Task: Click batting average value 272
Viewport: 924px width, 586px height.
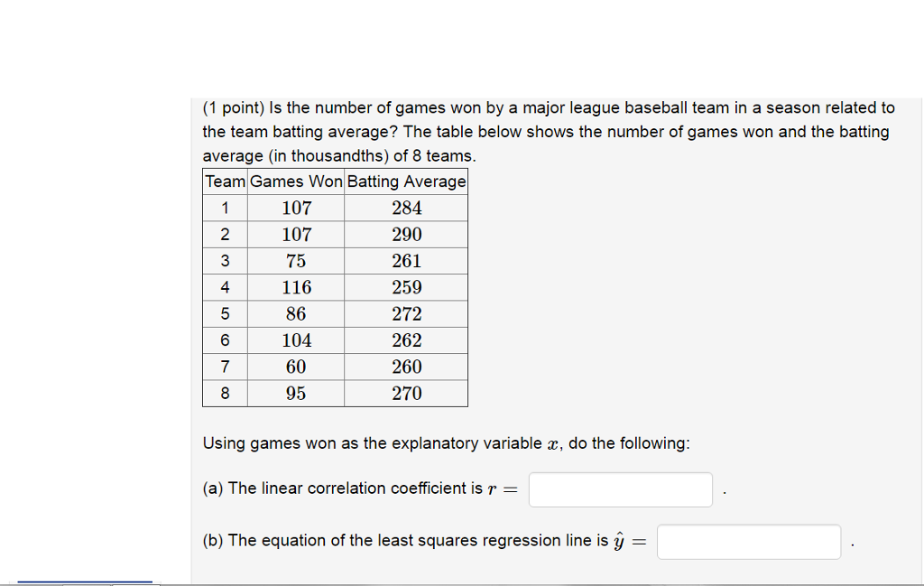Action: click(x=407, y=314)
